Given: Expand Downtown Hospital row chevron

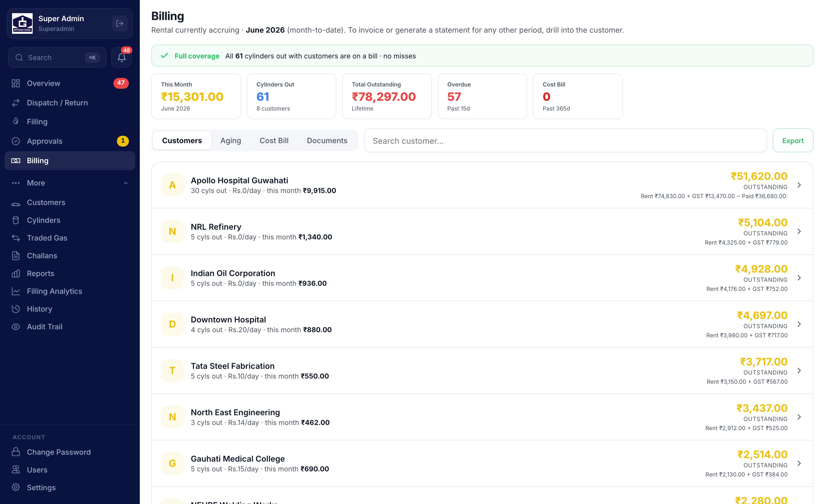Looking at the screenshot, I should [x=799, y=324].
